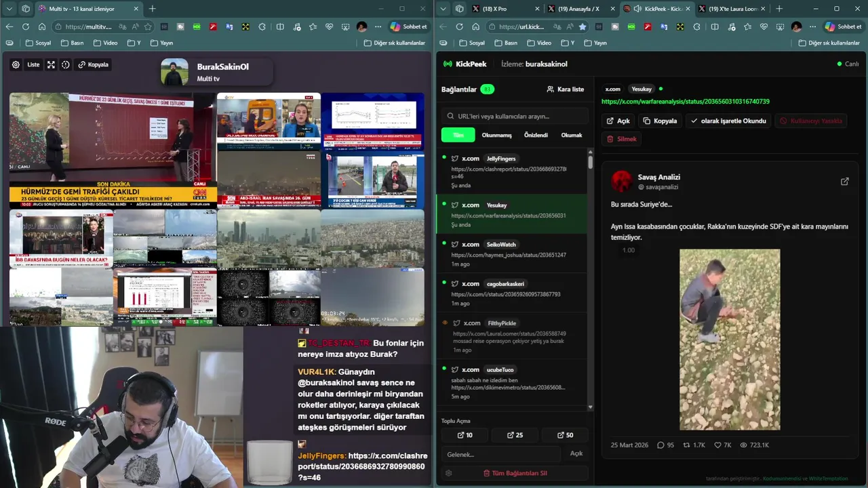This screenshot has height=488, width=868.
Task: Open cagobarkaskeri x.com link entry
Action: tap(511, 293)
